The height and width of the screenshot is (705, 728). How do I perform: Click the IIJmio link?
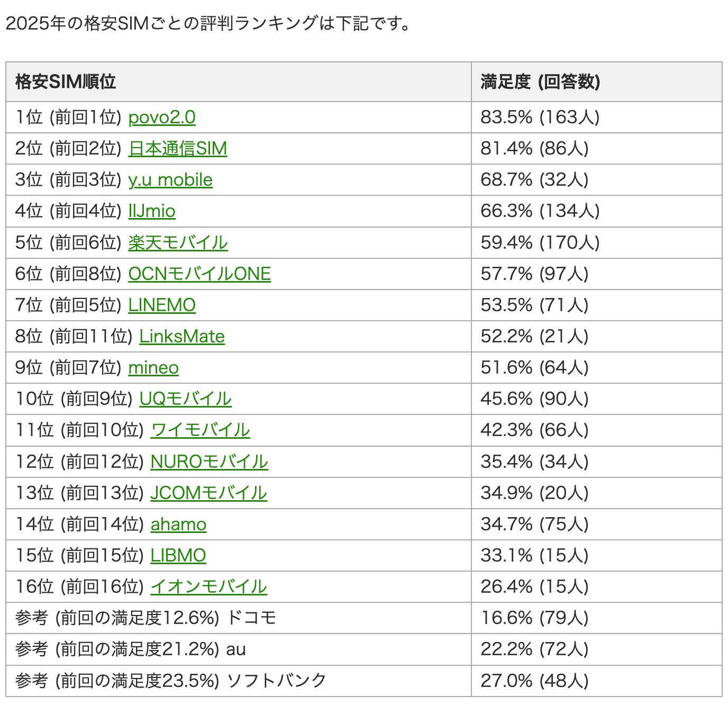pyautogui.click(x=152, y=211)
